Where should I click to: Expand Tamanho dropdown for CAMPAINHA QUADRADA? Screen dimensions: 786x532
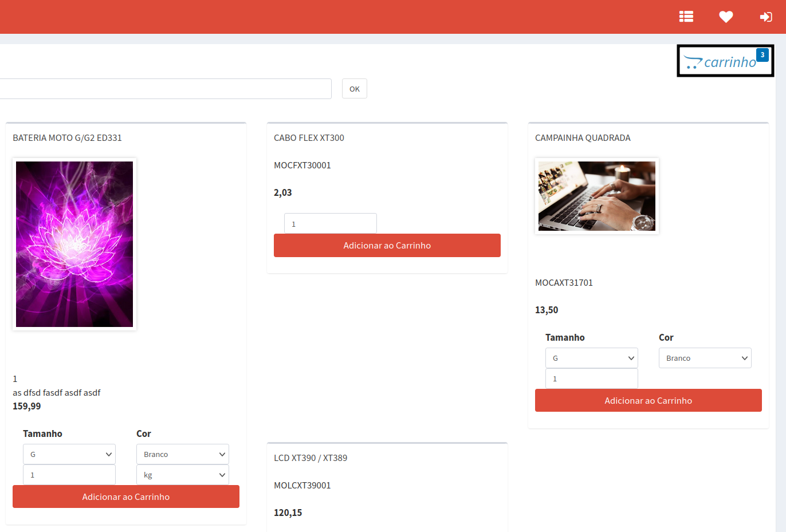tap(591, 358)
